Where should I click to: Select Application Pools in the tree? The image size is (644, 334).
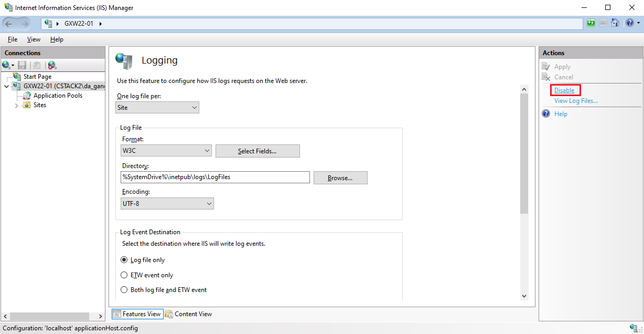click(58, 96)
